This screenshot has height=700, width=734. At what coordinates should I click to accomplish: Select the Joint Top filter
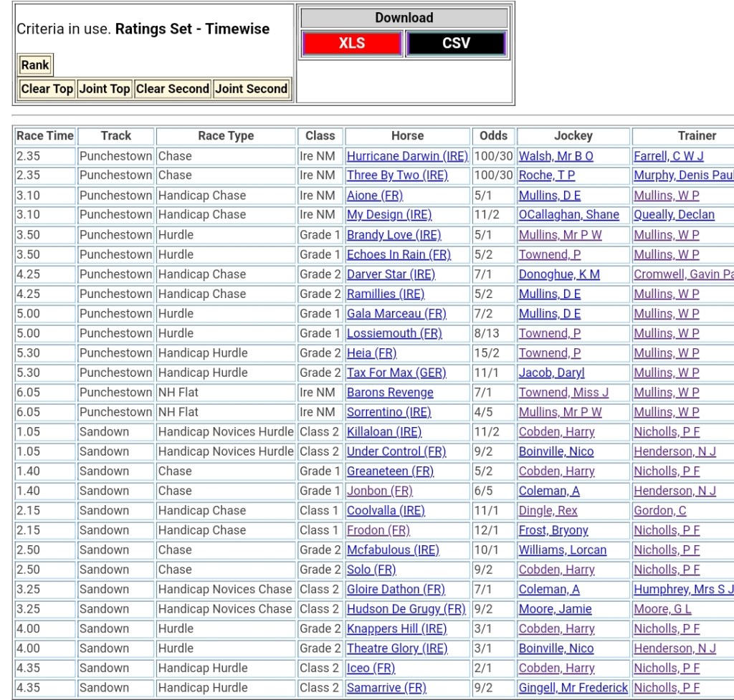pyautogui.click(x=105, y=89)
